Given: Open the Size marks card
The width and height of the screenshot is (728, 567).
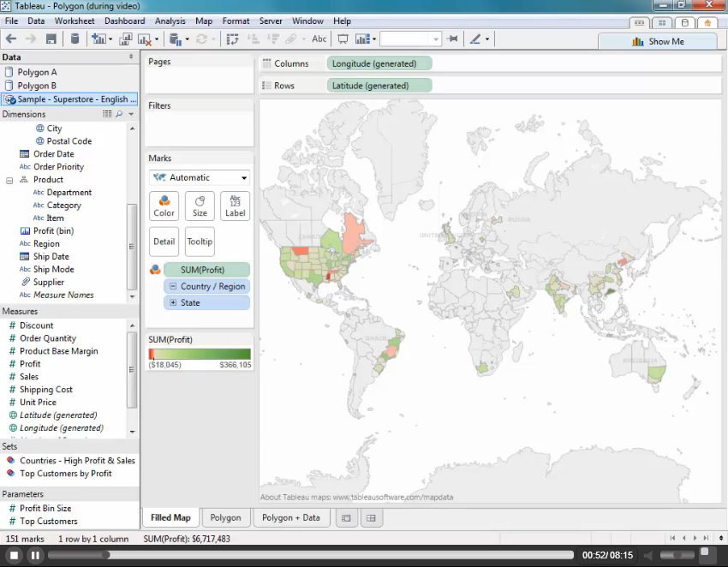Looking at the screenshot, I should [x=200, y=206].
